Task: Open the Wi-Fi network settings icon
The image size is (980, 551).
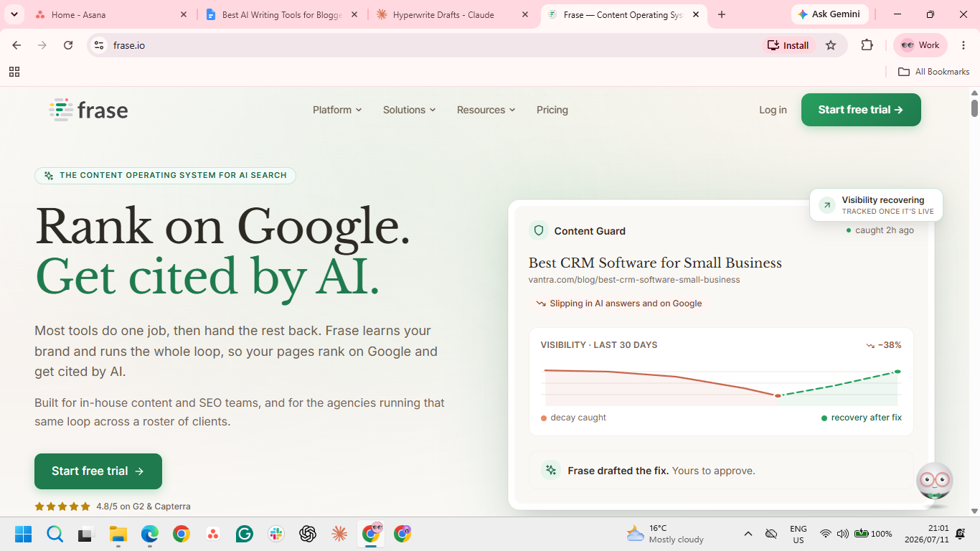Action: [826, 534]
